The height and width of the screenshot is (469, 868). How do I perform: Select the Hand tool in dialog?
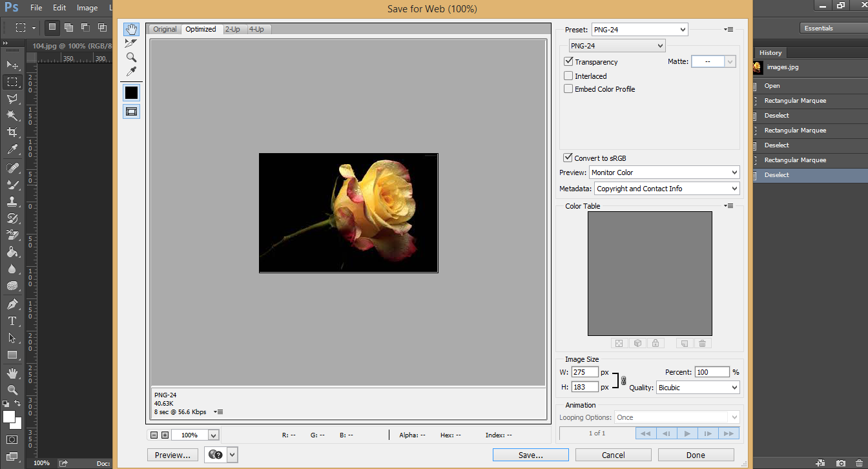pos(131,29)
